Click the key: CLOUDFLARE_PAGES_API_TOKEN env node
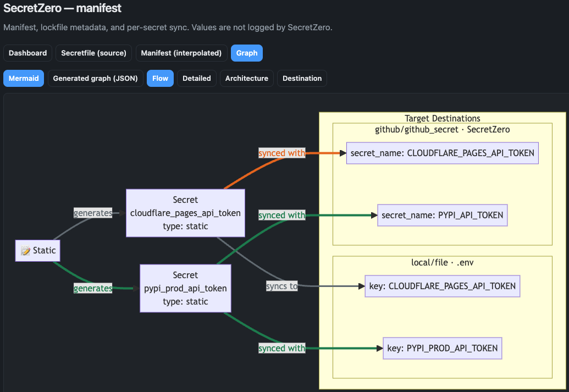 click(x=442, y=286)
